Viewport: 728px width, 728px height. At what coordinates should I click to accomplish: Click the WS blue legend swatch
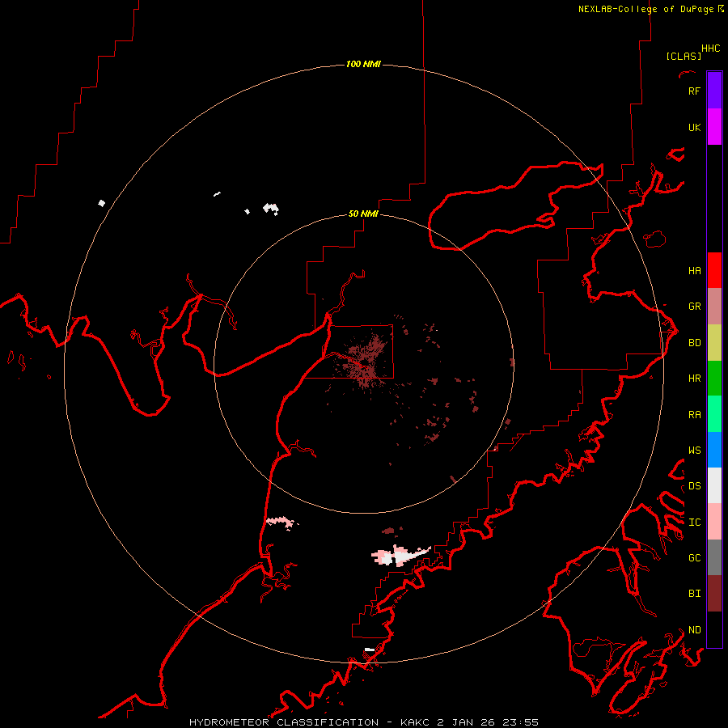pyautogui.click(x=714, y=450)
